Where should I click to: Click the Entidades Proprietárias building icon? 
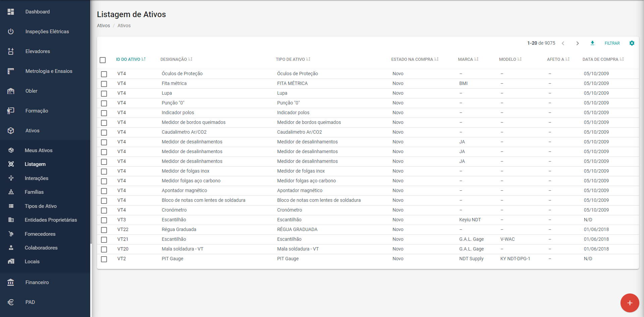coord(11,220)
